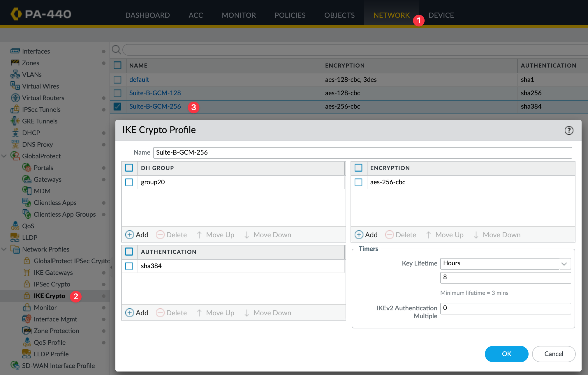Click the Virtual Routers icon
588x375 pixels.
[x=15, y=98]
